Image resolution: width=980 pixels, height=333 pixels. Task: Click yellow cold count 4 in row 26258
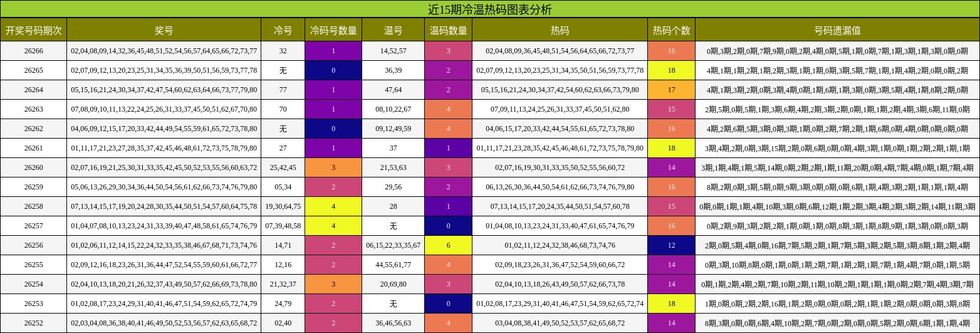[333, 206]
